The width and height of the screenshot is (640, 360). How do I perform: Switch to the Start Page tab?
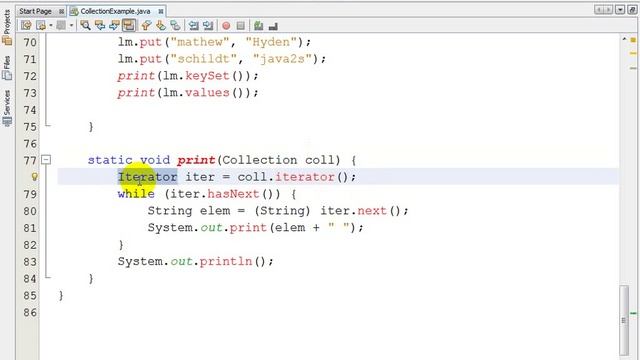pyautogui.click(x=35, y=11)
